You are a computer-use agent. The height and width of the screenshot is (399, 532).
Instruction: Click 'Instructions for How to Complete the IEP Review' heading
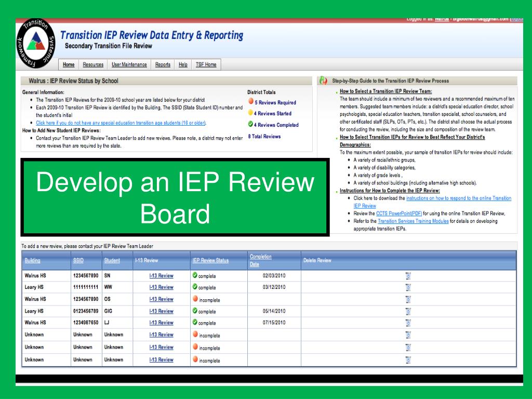pos(390,191)
